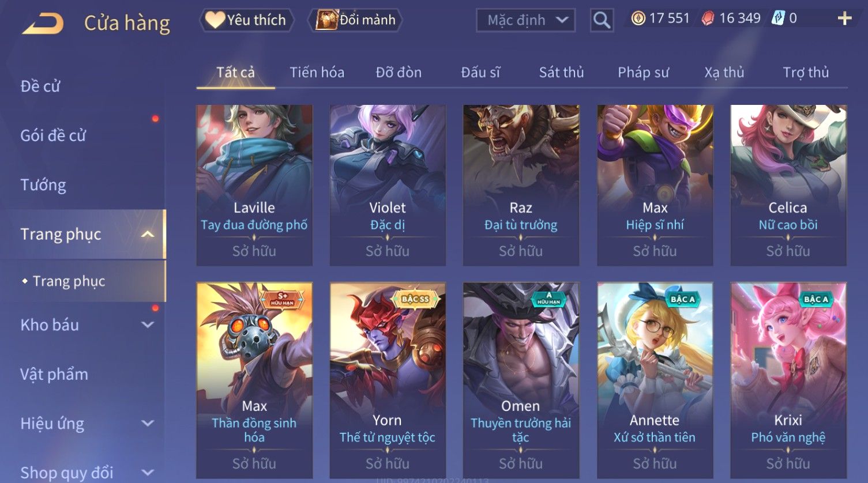Viewport: 868px width, 483px height.
Task: Click the red gem currency icon
Action: coord(708,19)
